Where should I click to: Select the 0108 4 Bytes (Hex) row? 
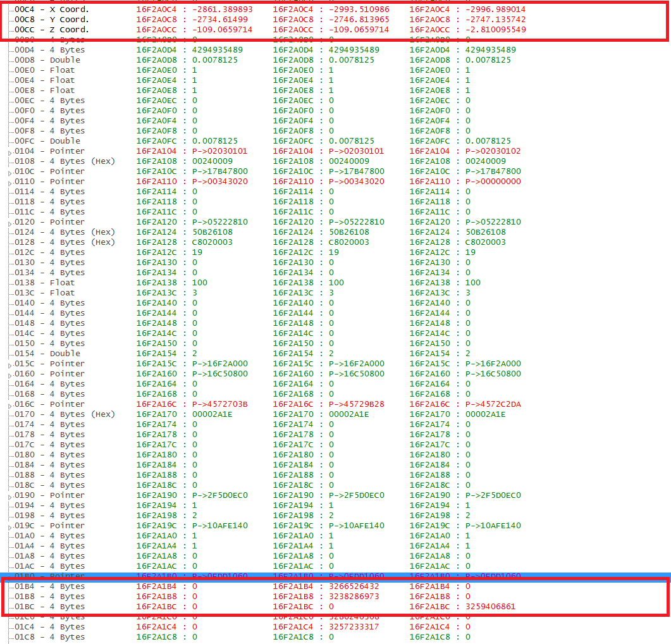pyautogui.click(x=65, y=161)
